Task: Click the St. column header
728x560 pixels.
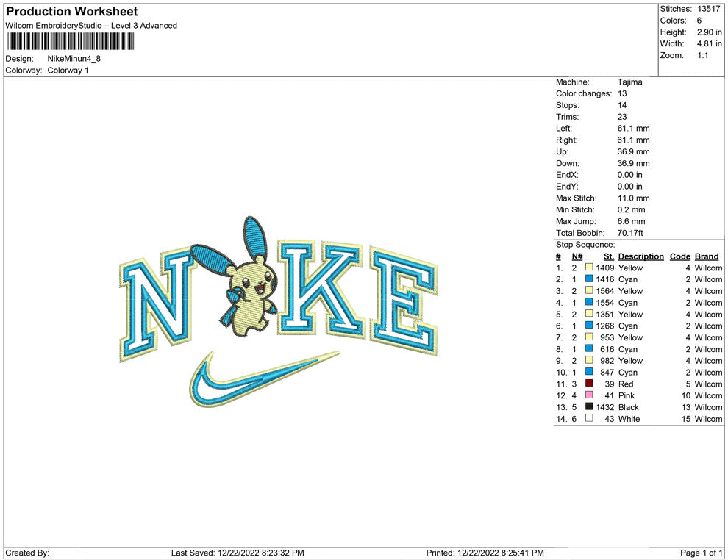Action: pos(609,256)
